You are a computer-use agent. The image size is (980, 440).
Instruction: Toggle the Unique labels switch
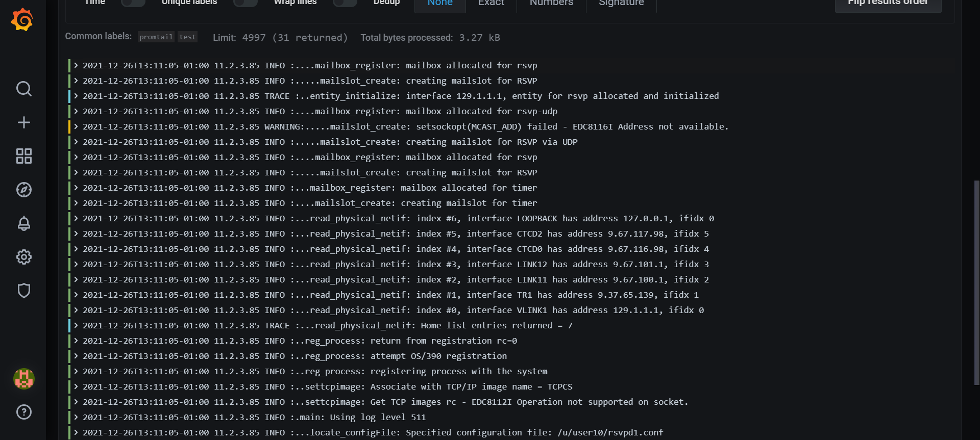click(x=245, y=3)
